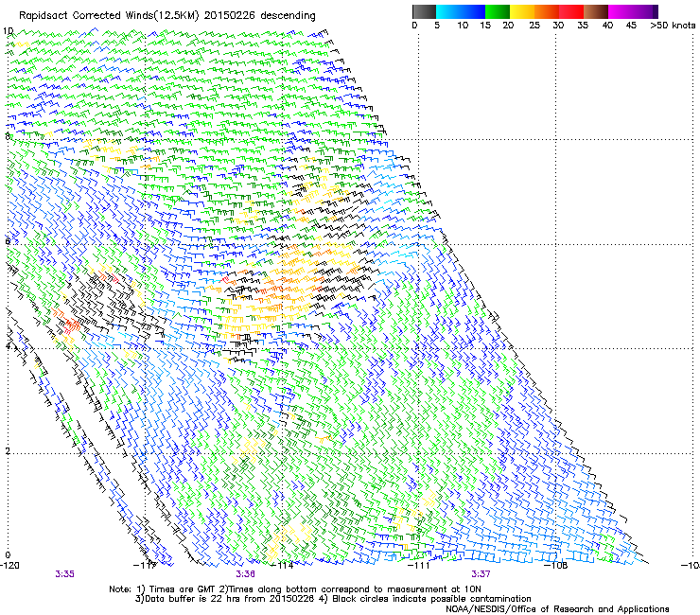Click the 'NOAA/NESDIS/Office of Research and Applications' credit
Image resolution: width=700 pixels, height=615 pixels.
click(x=557, y=609)
